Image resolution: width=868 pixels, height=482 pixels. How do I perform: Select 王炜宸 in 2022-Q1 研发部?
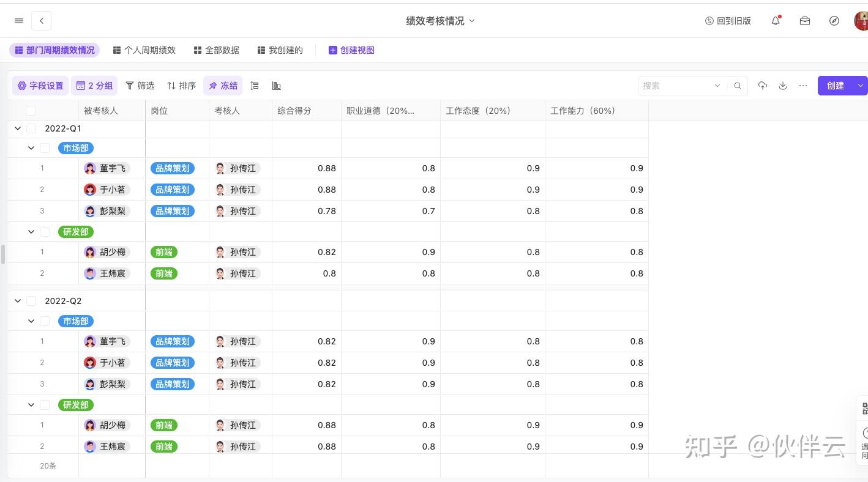coord(107,273)
